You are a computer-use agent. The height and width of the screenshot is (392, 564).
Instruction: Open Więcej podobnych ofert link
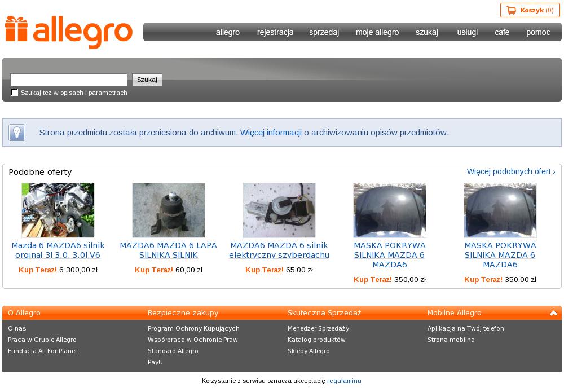coord(511,171)
